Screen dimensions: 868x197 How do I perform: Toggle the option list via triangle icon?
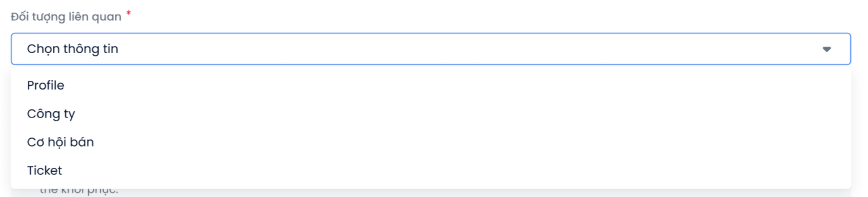coord(827,49)
